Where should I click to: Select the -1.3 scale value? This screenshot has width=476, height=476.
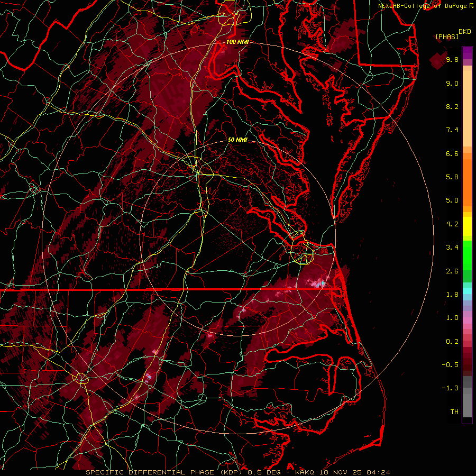pos(450,388)
